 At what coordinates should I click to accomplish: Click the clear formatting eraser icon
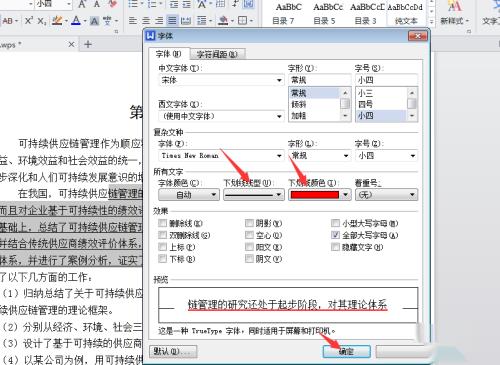[x=112, y=4]
